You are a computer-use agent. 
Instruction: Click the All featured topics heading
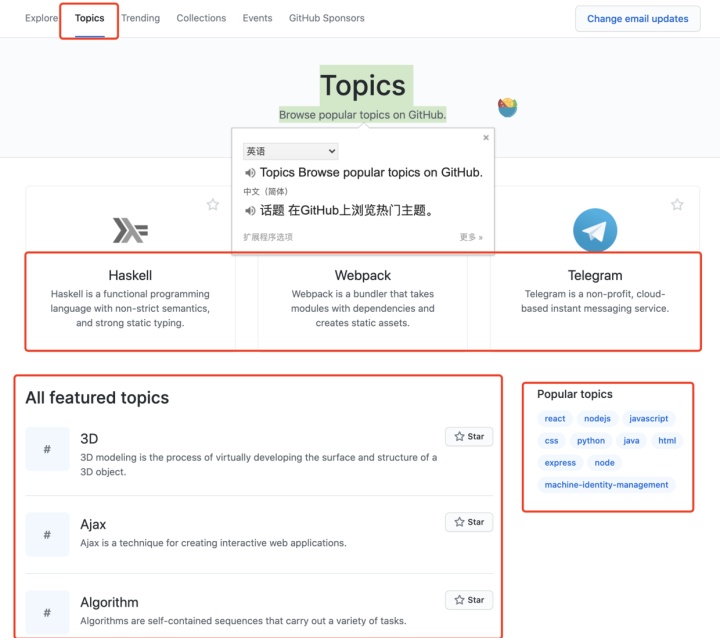click(97, 398)
